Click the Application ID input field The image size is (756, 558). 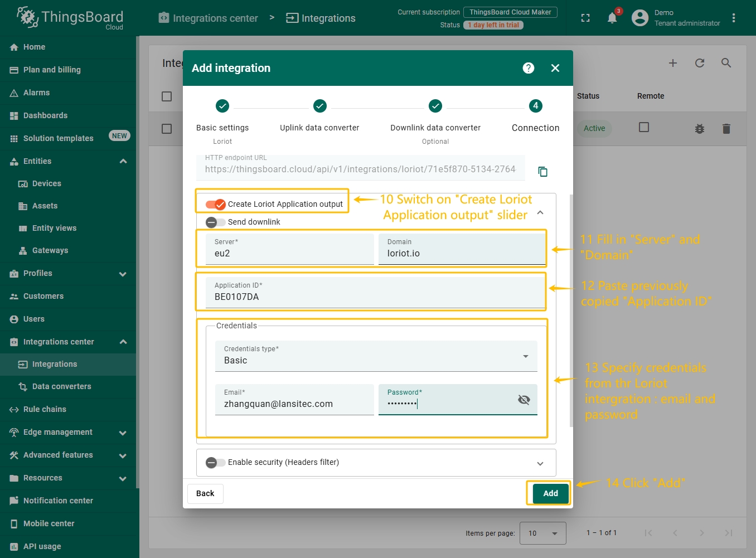coord(375,297)
